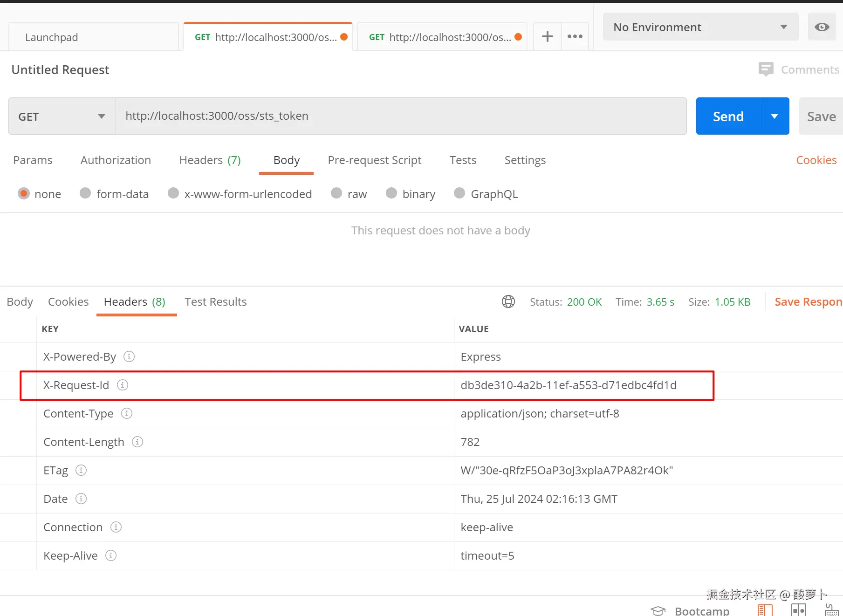
Task: Click info icon next to Connection header
Action: (116, 527)
